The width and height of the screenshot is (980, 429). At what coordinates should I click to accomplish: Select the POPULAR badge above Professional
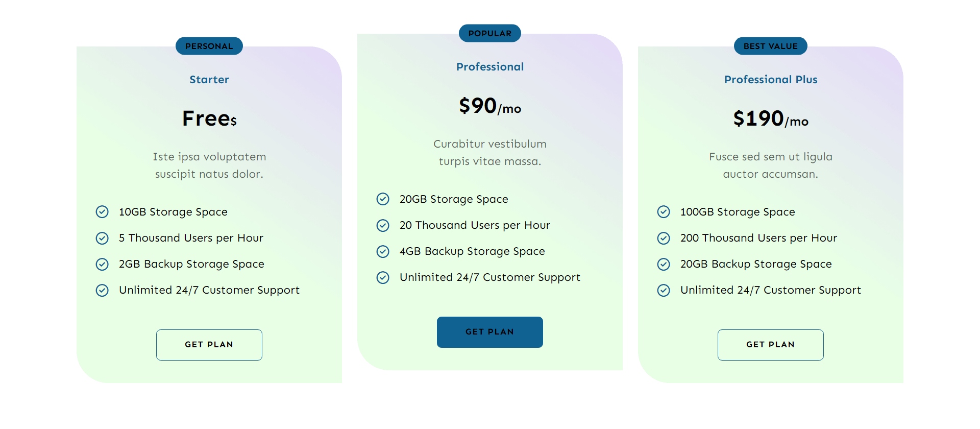coord(489,33)
